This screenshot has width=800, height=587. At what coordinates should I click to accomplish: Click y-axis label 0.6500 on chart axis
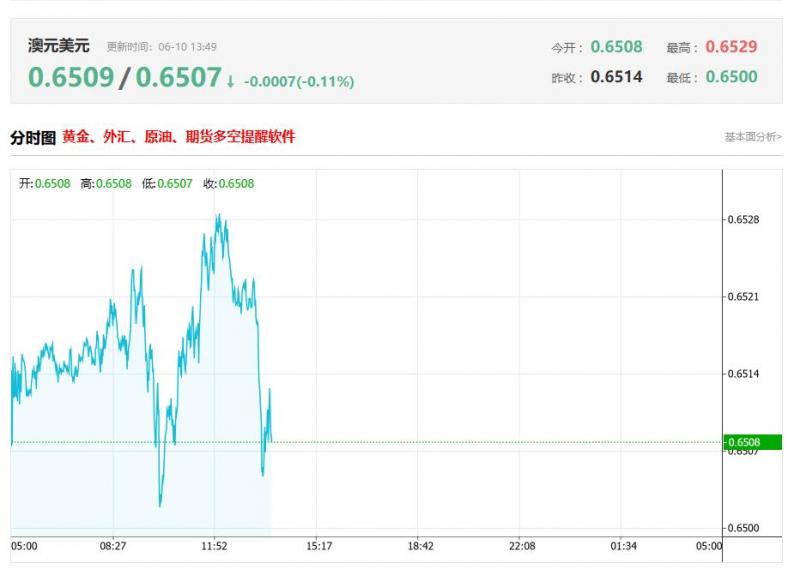click(x=743, y=528)
